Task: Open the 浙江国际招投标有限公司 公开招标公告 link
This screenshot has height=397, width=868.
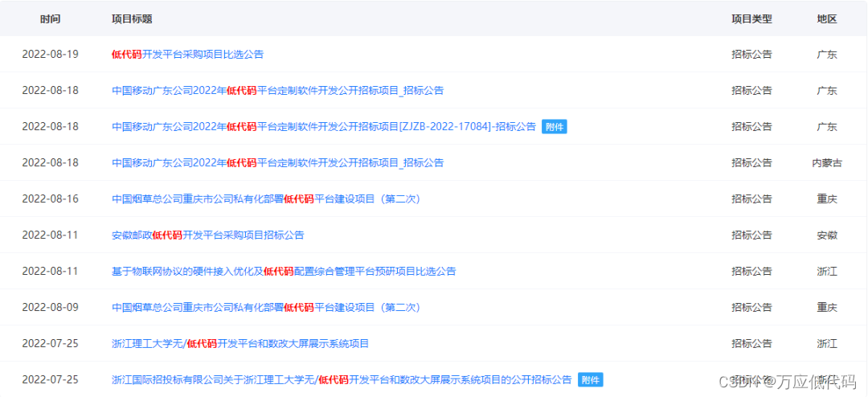Action: click(x=342, y=380)
